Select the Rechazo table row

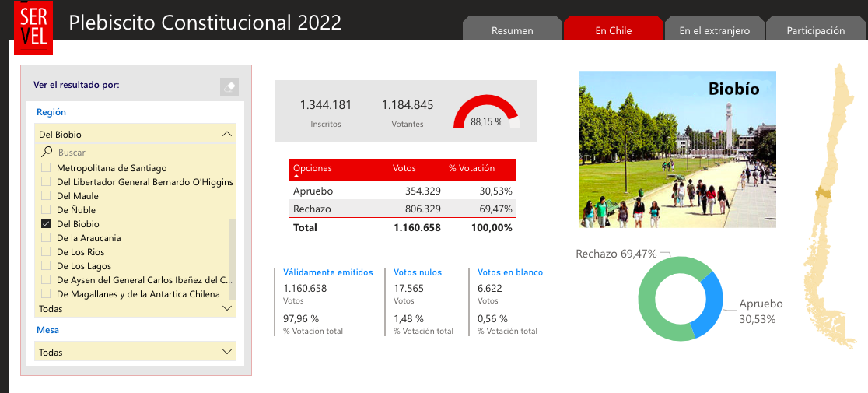pyautogui.click(x=402, y=209)
